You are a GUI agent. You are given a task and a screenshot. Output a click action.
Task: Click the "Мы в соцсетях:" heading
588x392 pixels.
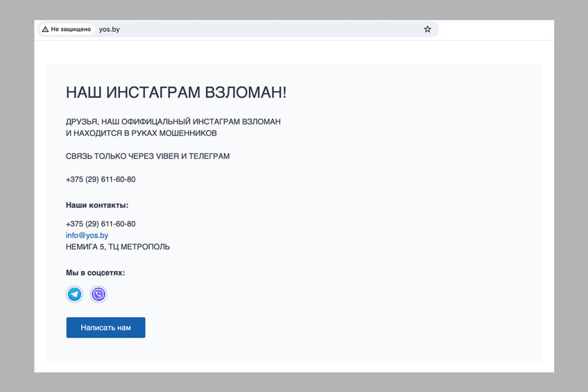tap(95, 273)
